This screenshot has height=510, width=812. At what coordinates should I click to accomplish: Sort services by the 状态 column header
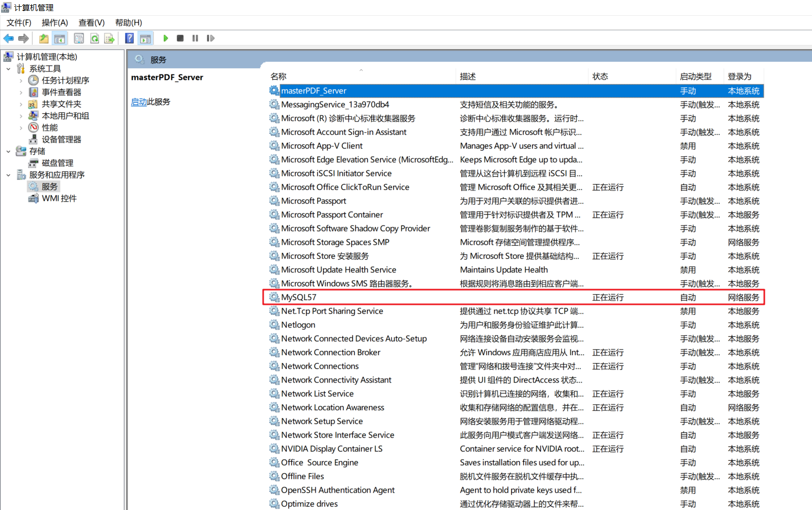click(600, 77)
